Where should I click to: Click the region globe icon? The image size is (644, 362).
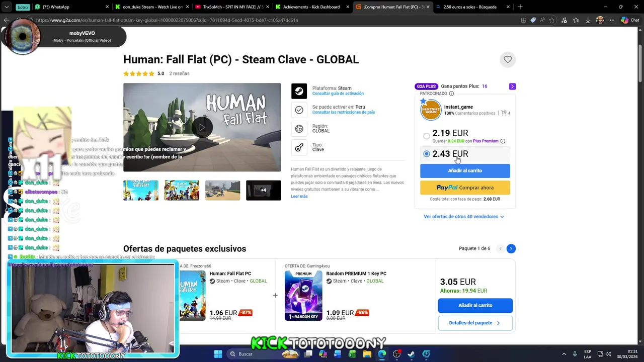(x=299, y=129)
